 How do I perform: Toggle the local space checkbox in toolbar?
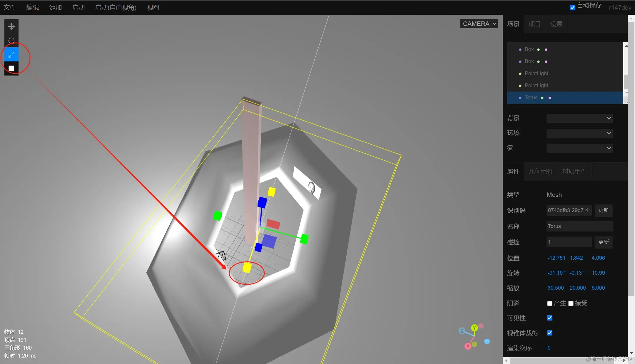(x=11, y=68)
